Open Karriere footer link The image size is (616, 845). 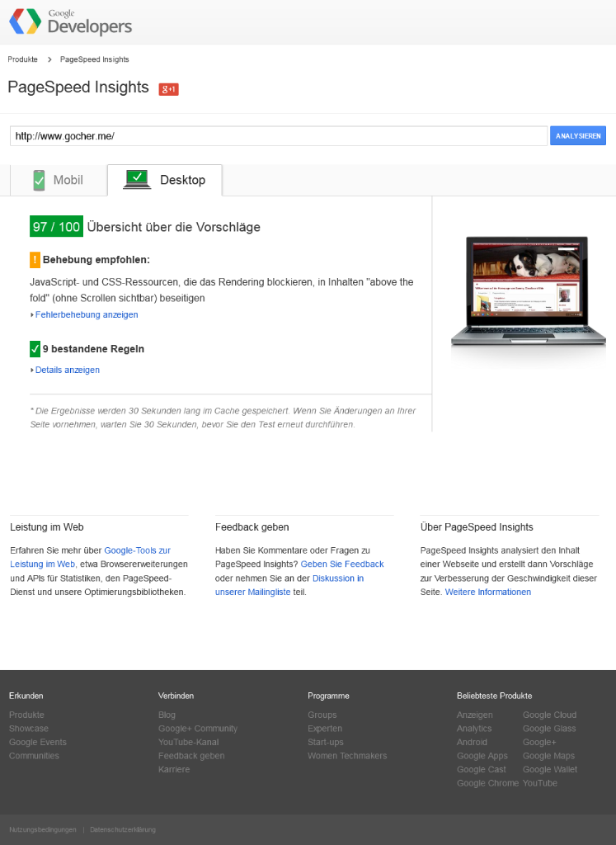coord(174,770)
